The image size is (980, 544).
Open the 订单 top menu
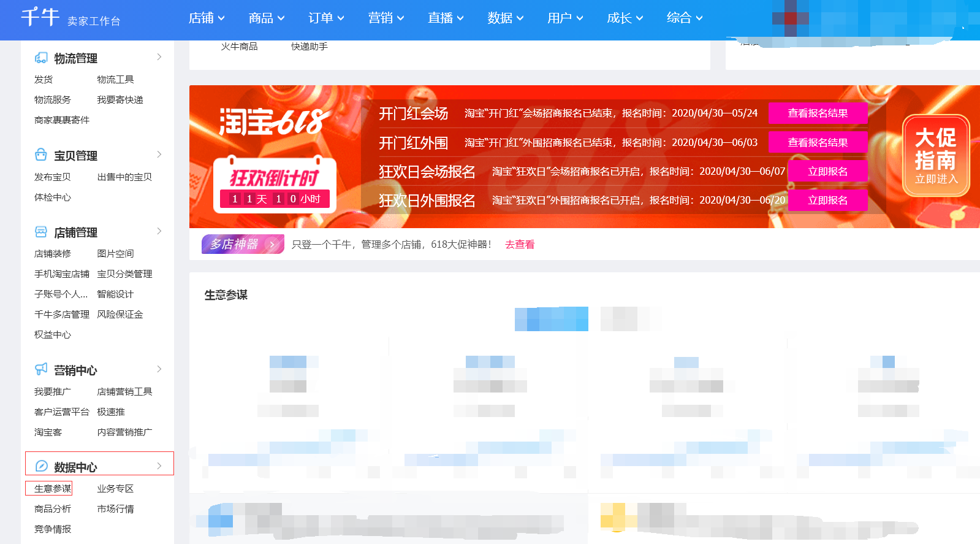(x=326, y=18)
